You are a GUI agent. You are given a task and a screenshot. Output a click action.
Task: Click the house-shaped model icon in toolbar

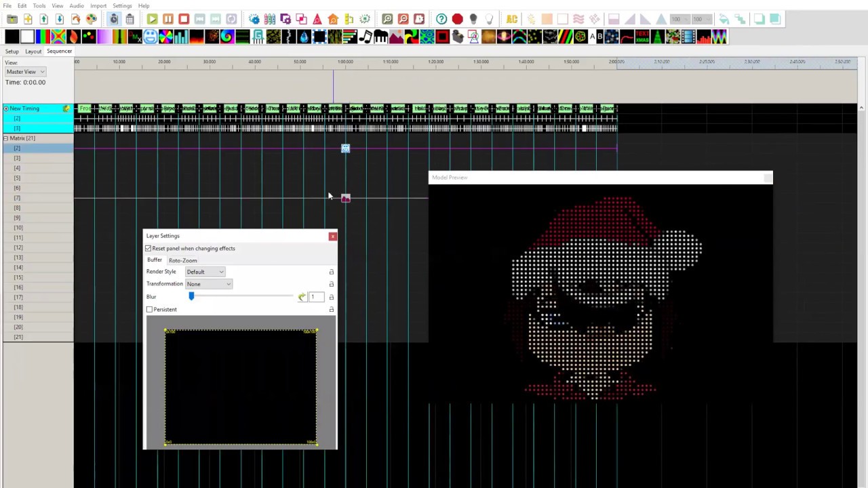coord(333,19)
